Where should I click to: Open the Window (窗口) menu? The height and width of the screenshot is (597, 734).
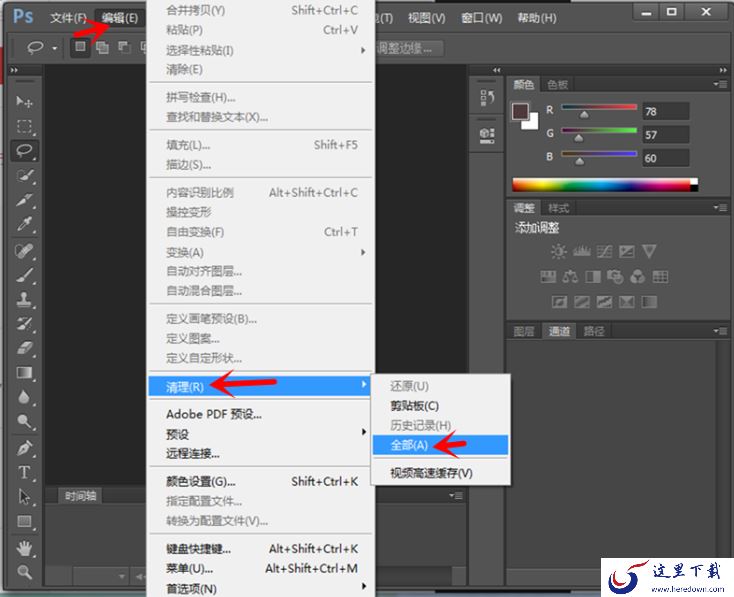pos(482,18)
